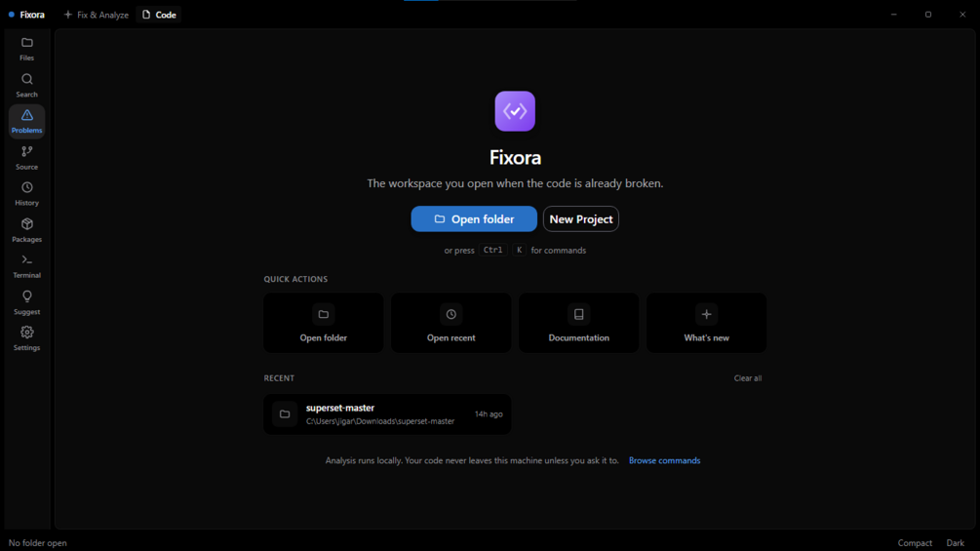Viewport: 980px width, 551px height.
Task: Click the Open folder quick action card
Action: (323, 323)
